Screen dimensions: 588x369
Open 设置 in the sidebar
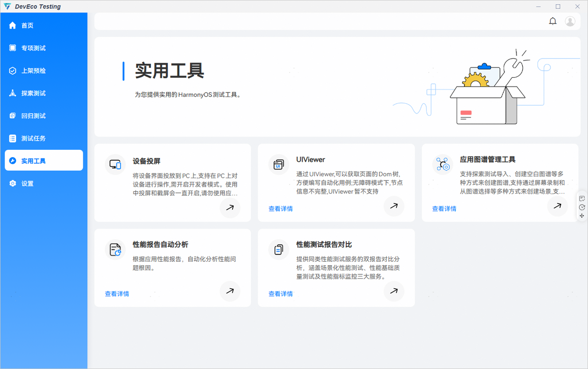pyautogui.click(x=27, y=184)
